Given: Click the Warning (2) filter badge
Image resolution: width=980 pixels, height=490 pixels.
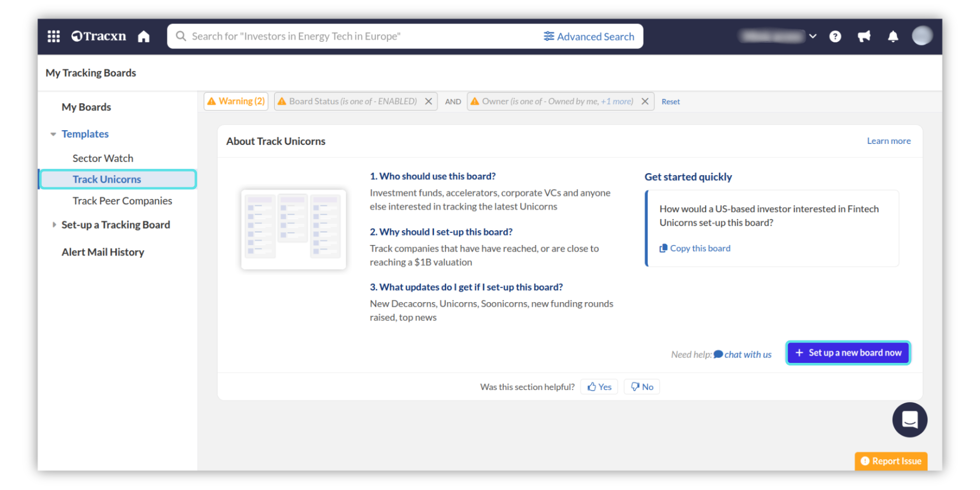Looking at the screenshot, I should (236, 101).
